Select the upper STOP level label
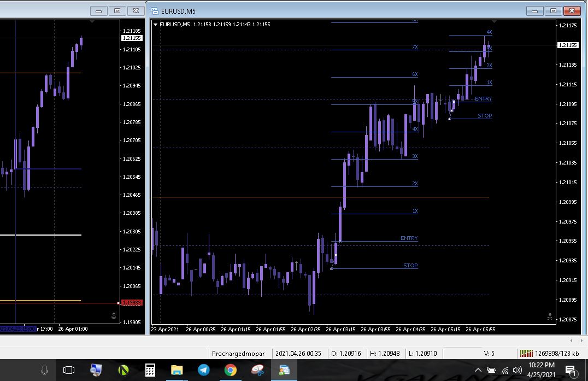Image resolution: width=588 pixels, height=381 pixels. 485,115
